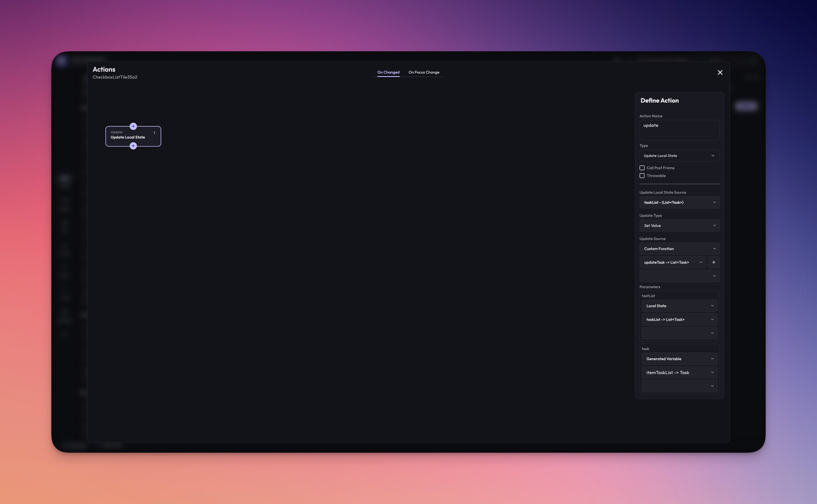
Task: Open the empty dropdown below itemTaskList
Action: coord(679,386)
